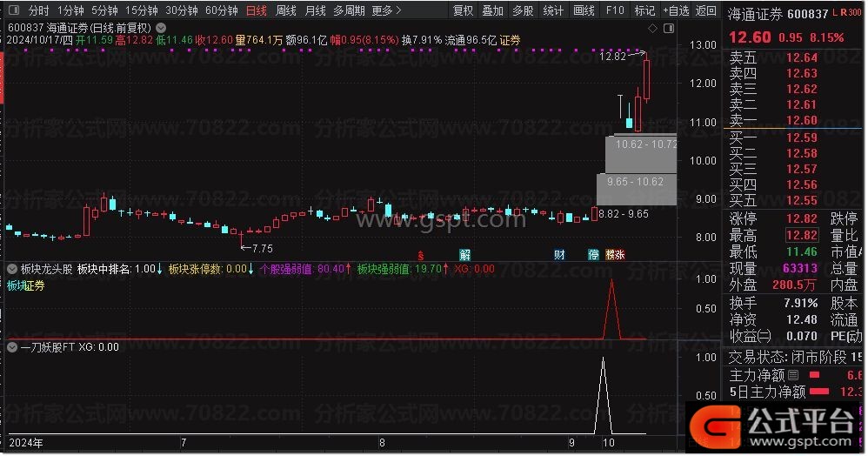The image size is (868, 456).
Task: Switch to 分时 intraday view
Action: click(38, 10)
